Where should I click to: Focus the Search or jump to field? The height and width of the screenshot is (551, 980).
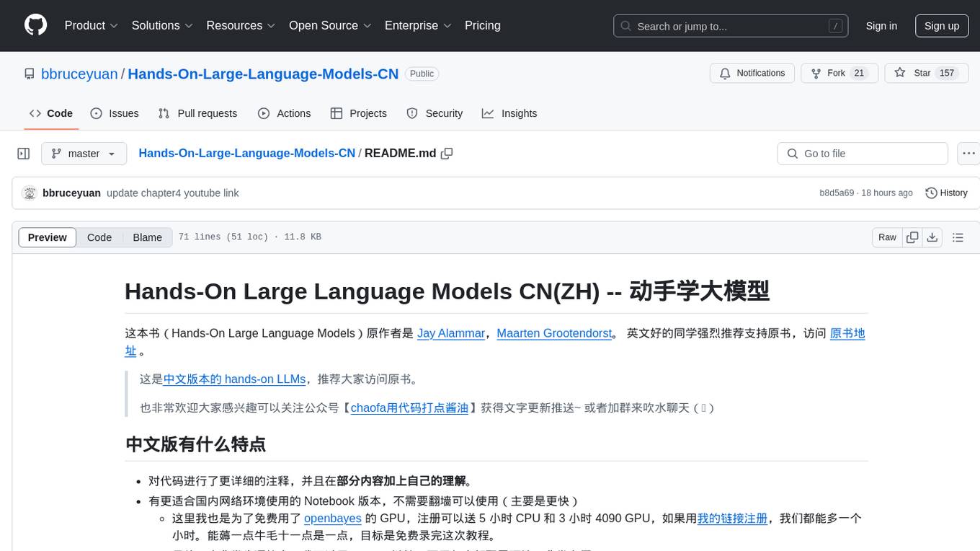732,26
